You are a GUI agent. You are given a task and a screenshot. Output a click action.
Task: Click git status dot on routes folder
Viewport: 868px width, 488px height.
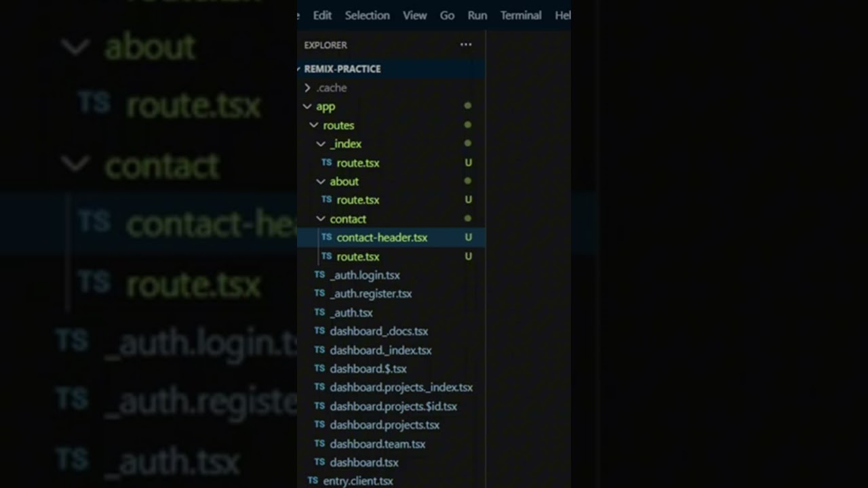(467, 125)
